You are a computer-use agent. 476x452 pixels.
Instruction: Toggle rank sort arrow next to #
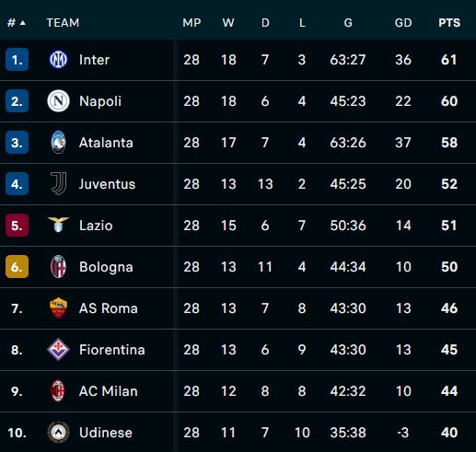(23, 22)
